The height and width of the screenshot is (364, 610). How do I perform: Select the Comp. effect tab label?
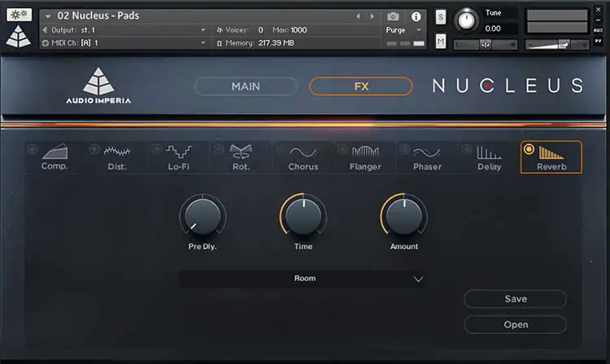coord(54,166)
